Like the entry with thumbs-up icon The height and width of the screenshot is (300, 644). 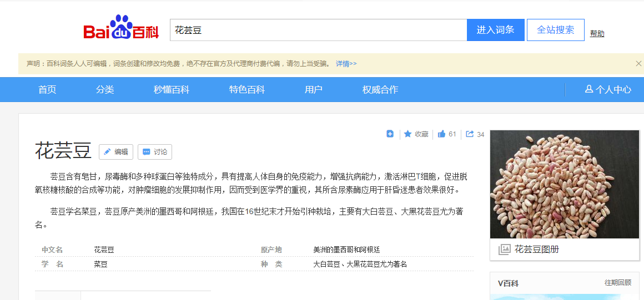coord(442,134)
